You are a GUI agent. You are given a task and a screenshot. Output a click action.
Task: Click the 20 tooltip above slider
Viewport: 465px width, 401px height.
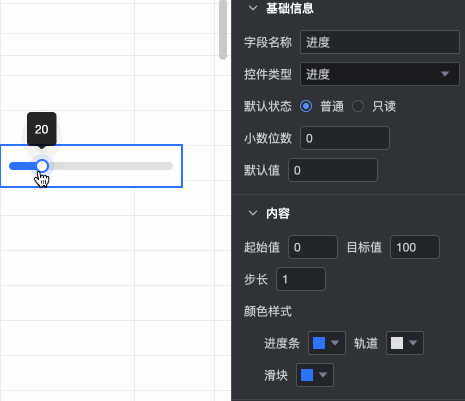[42, 129]
